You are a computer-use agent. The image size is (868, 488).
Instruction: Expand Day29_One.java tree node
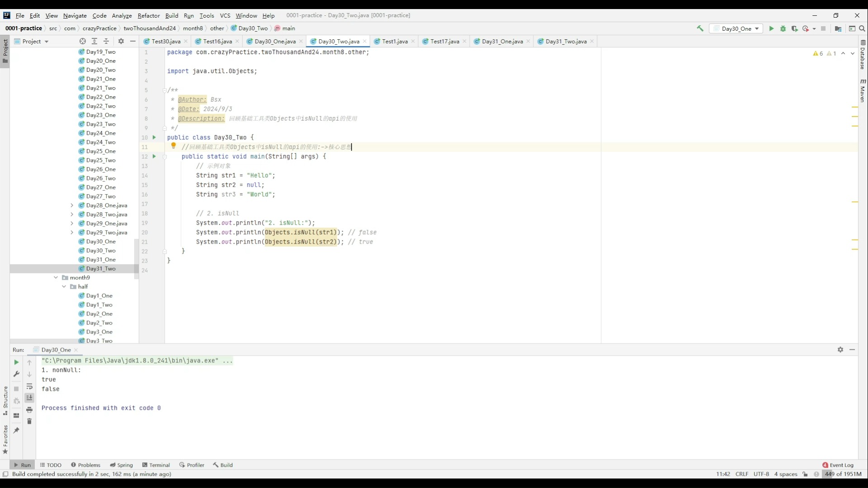(71, 223)
